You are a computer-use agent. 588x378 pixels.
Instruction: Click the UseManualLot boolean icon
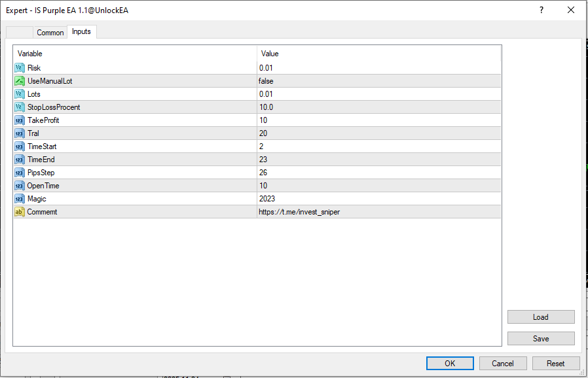20,81
